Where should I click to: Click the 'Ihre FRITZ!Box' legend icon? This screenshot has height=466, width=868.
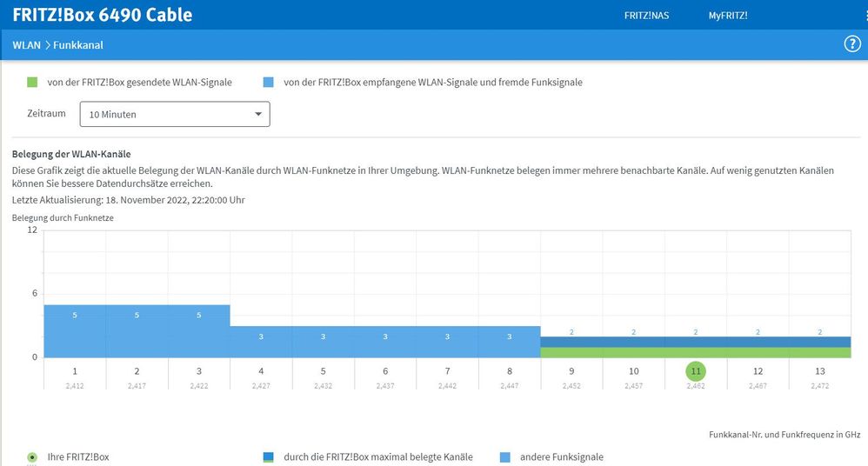(x=32, y=456)
